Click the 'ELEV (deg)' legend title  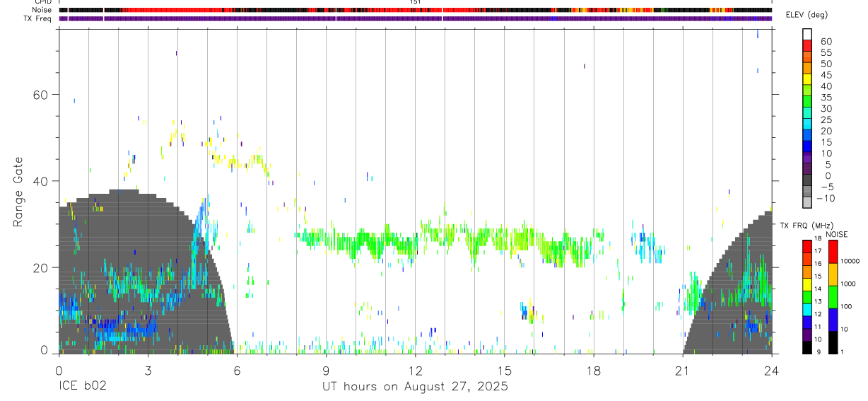(x=807, y=15)
